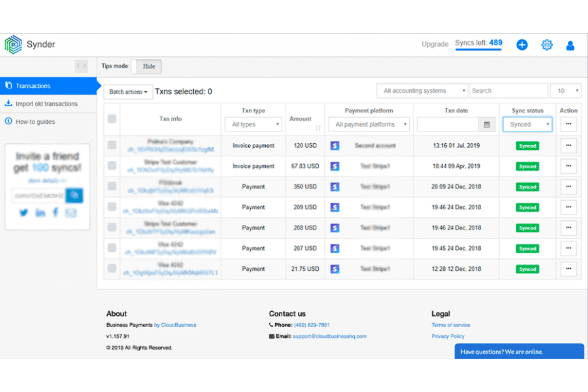The image size is (588, 392).
Task: Select checkbox for 67.83 USD transaction
Action: click(112, 166)
